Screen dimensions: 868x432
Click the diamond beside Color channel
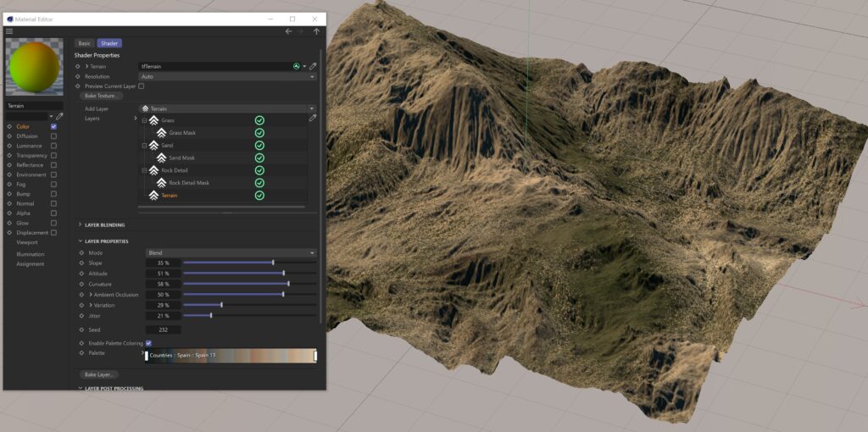click(9, 127)
